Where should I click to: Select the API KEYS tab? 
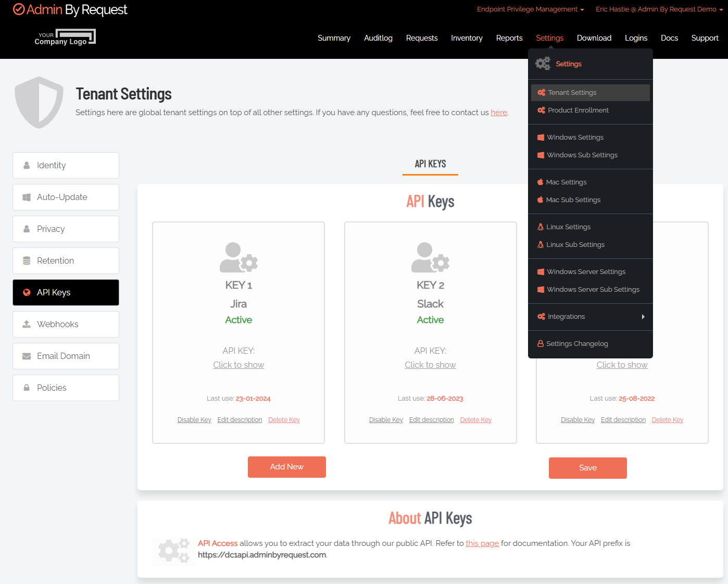click(x=430, y=164)
